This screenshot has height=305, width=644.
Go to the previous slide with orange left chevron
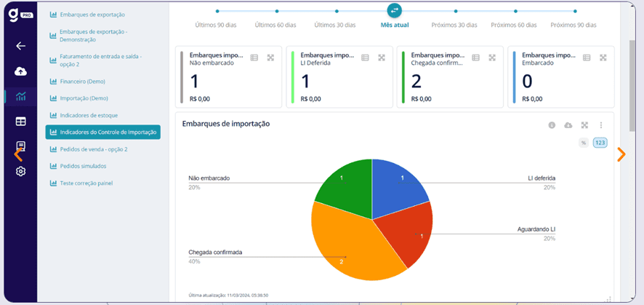click(x=18, y=154)
